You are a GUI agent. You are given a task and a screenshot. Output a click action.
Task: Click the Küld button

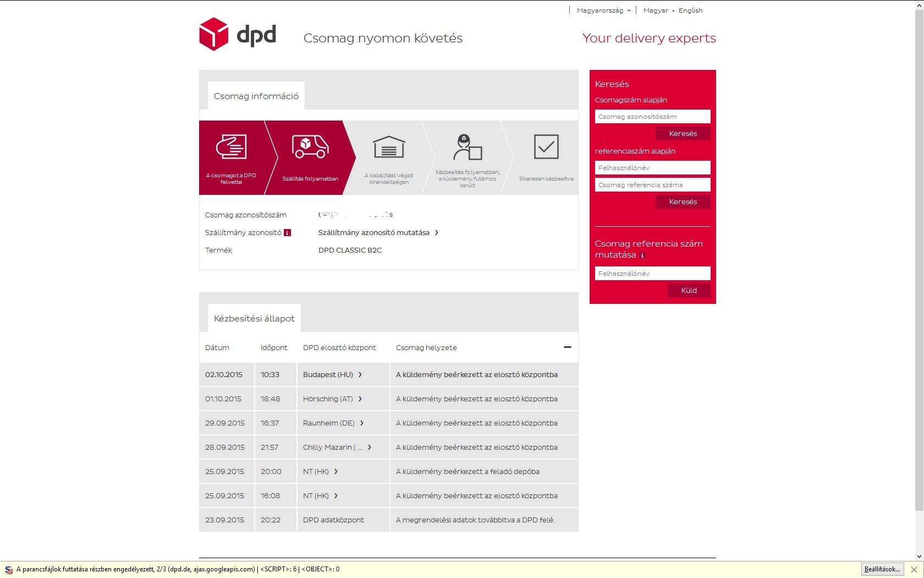(x=689, y=291)
